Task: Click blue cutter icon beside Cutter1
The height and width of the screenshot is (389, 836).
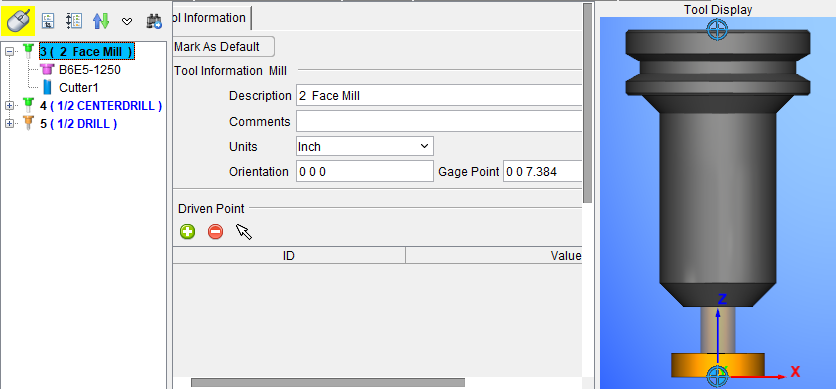Action: pos(48,87)
